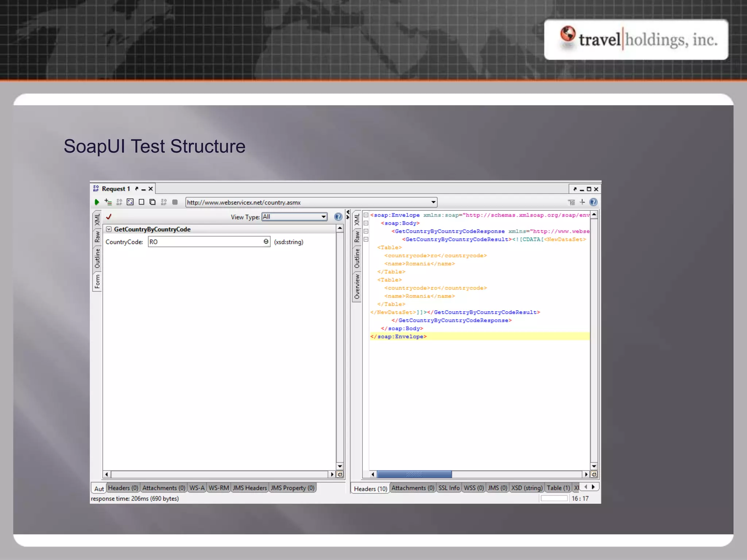Open the endpoint URL dropdown arrow
The image size is (747, 560).
point(433,202)
